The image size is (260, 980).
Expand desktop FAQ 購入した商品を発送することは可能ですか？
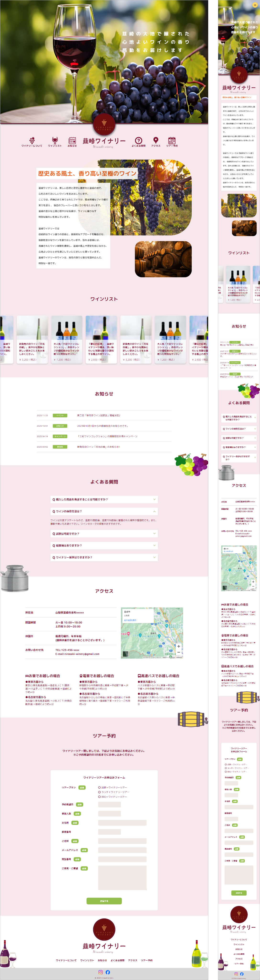104,500
